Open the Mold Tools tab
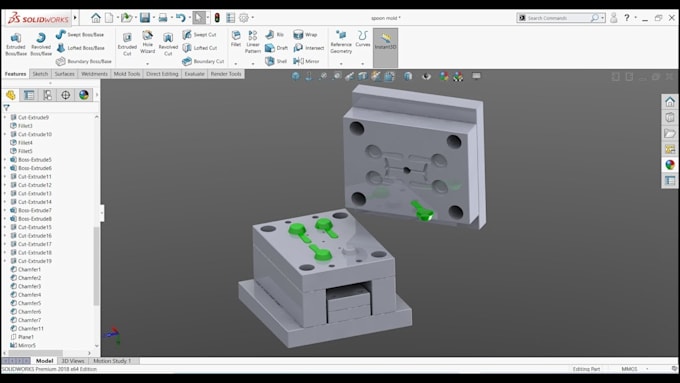The image size is (680, 383). click(127, 74)
